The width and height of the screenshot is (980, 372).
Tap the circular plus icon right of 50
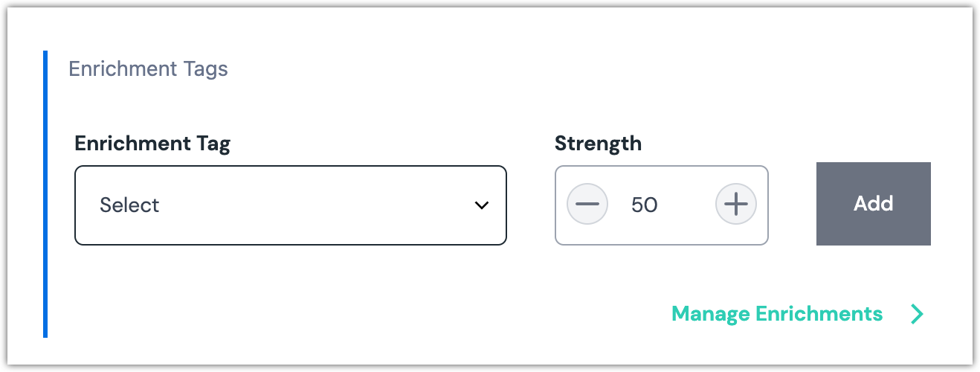tap(735, 204)
